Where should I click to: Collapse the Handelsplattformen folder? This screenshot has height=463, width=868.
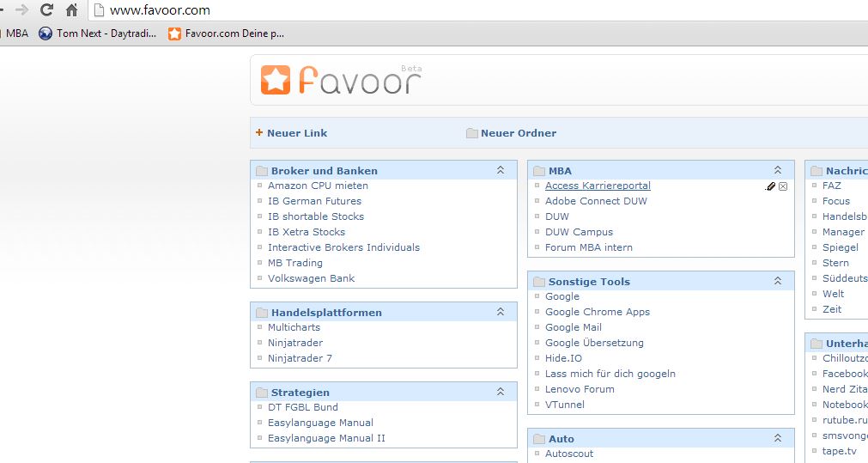[x=501, y=312]
